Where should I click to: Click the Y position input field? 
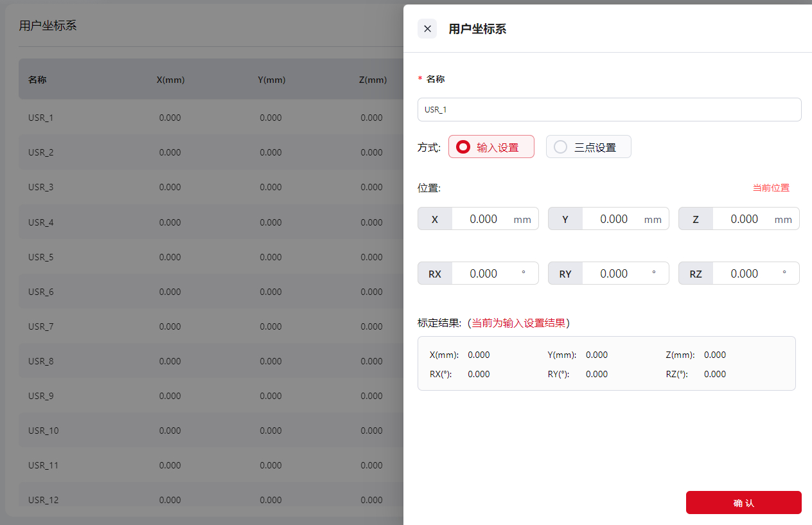tap(613, 219)
